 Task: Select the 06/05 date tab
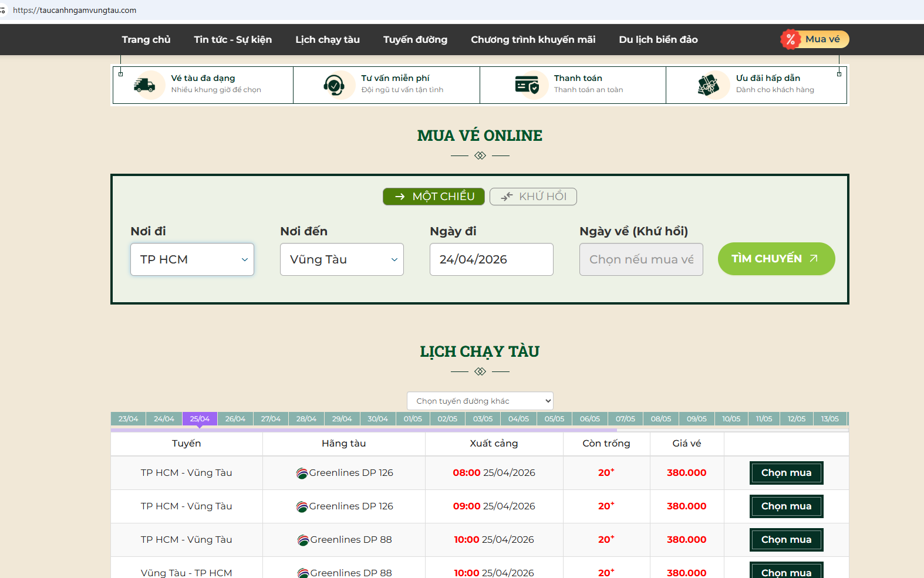coord(590,418)
